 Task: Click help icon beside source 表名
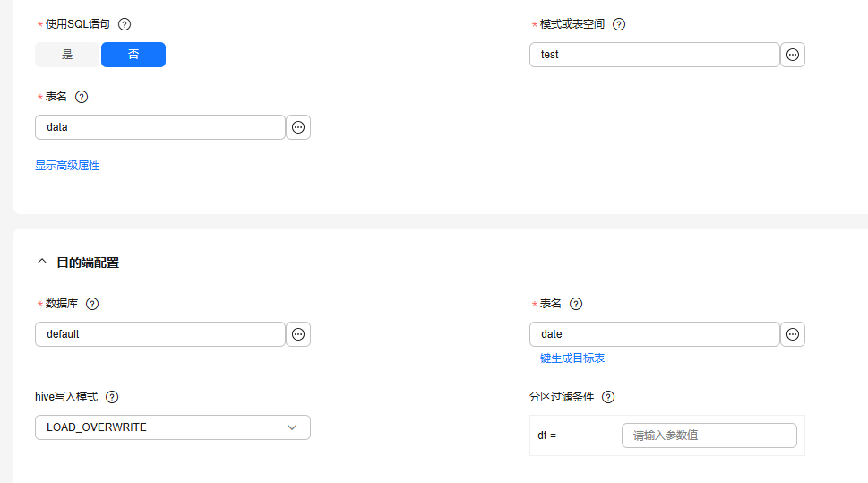click(x=82, y=97)
